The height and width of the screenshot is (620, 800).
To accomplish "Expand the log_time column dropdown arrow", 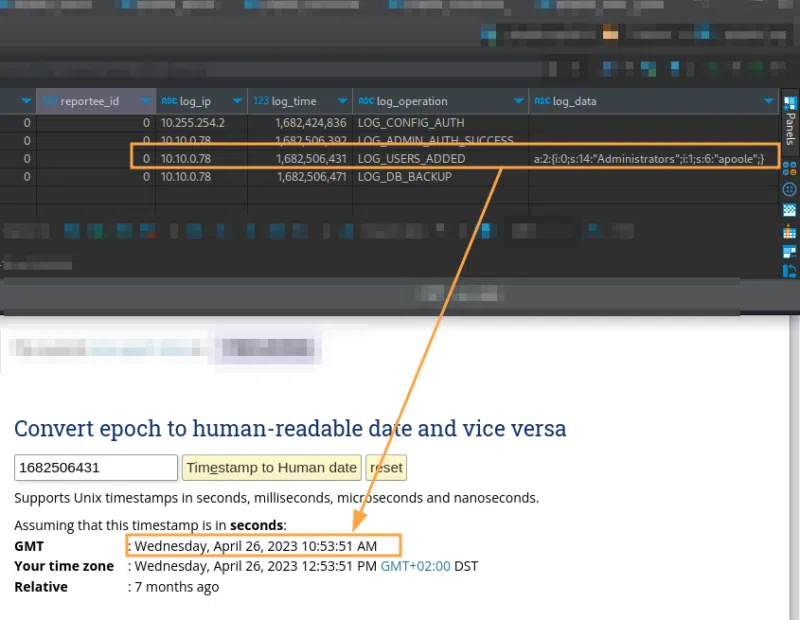I will coord(342,101).
